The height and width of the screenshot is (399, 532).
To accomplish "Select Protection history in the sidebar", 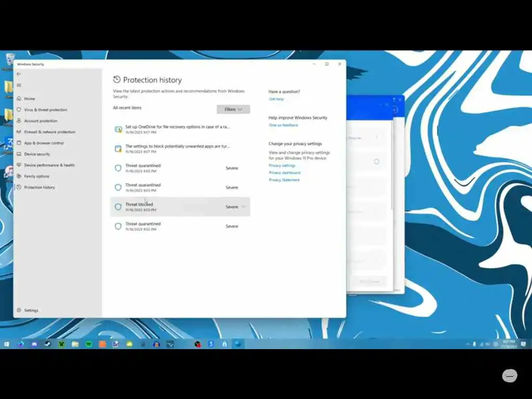I will [39, 187].
